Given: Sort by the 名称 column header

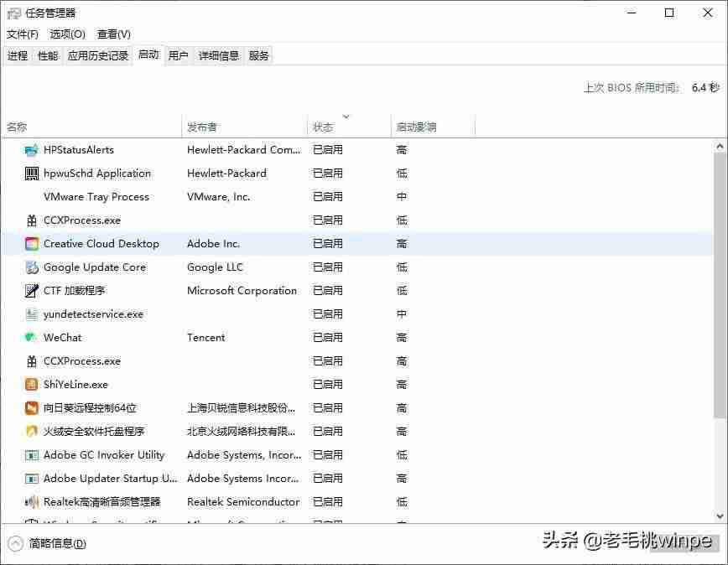Looking at the screenshot, I should pos(91,127).
